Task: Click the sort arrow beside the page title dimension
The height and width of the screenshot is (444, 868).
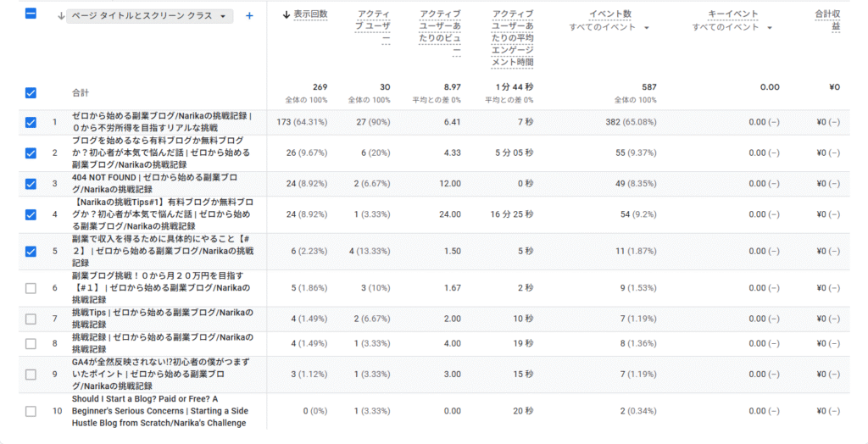Action: tap(60, 16)
